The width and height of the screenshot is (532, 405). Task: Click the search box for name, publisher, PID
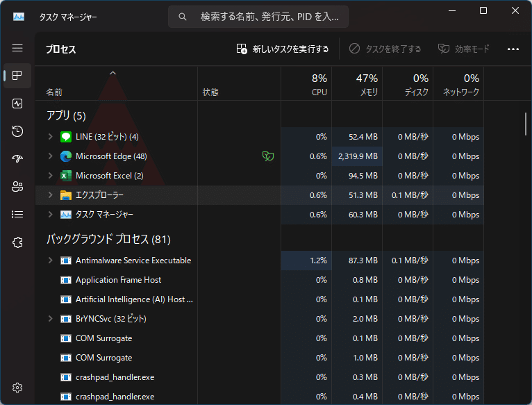(258, 17)
